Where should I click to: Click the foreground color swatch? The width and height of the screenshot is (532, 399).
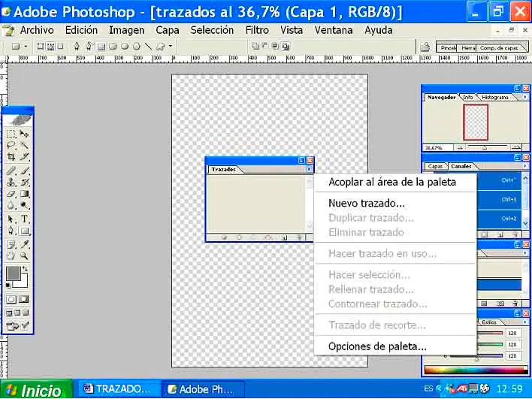click(13, 274)
